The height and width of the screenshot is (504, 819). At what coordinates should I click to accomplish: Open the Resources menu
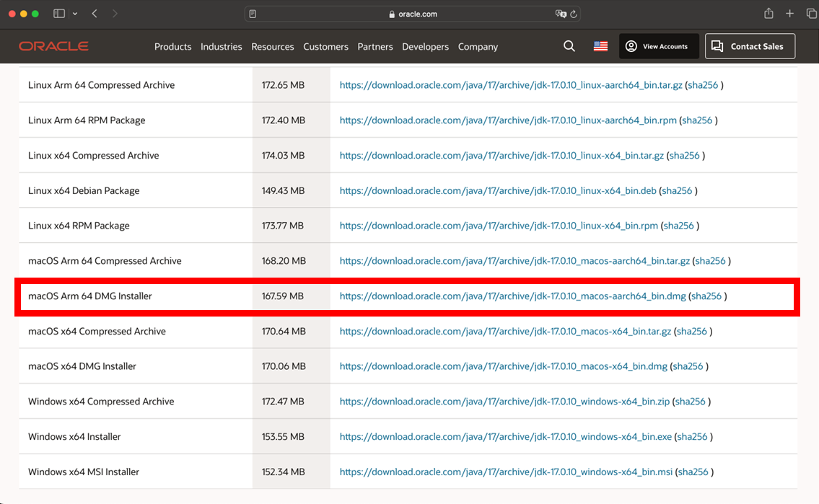point(273,46)
